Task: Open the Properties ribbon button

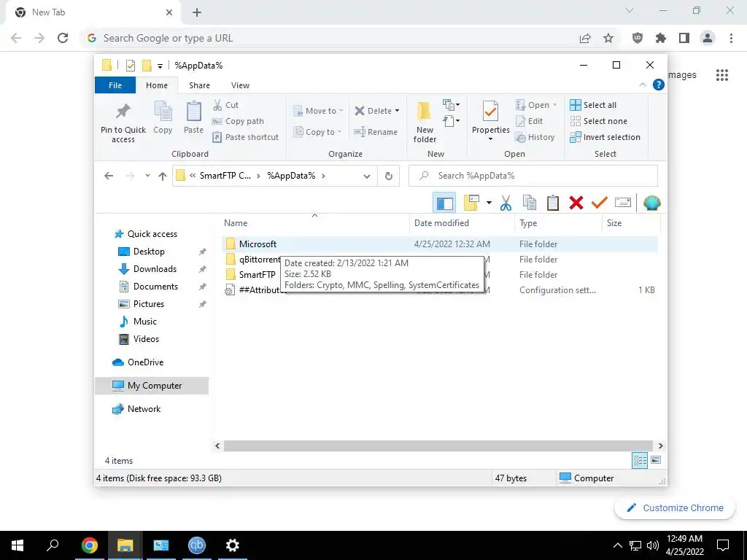Action: pyautogui.click(x=491, y=121)
